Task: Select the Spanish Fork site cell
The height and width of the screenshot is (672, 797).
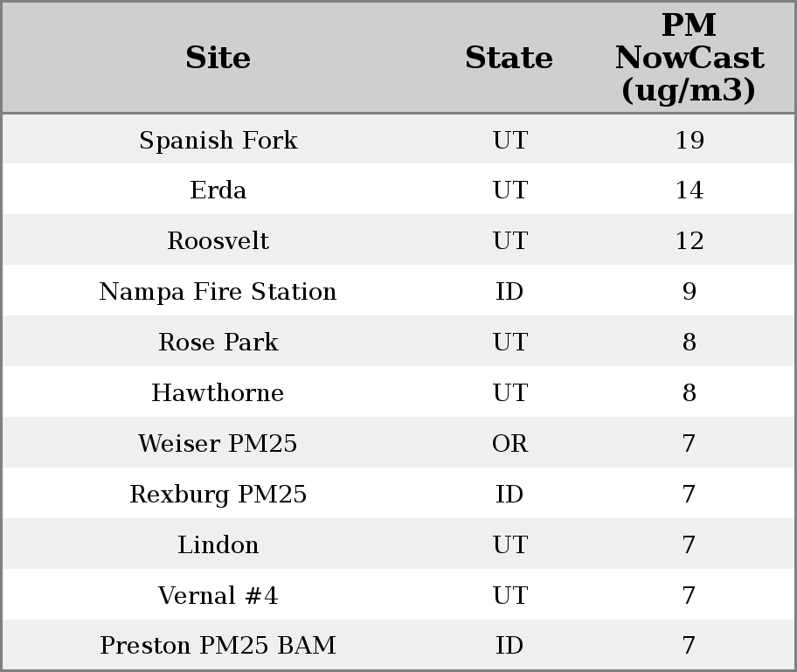Action: tap(218, 140)
